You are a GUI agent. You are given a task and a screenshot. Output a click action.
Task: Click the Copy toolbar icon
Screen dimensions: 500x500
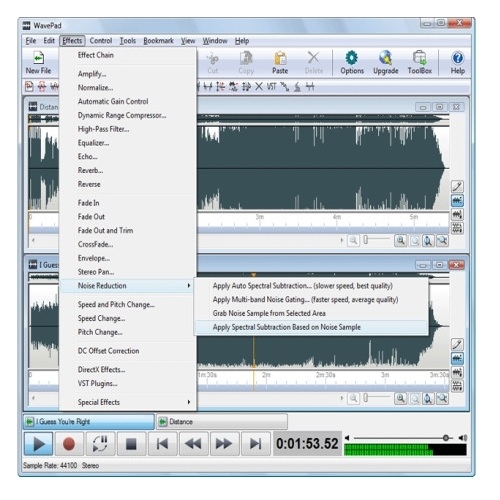click(x=246, y=63)
